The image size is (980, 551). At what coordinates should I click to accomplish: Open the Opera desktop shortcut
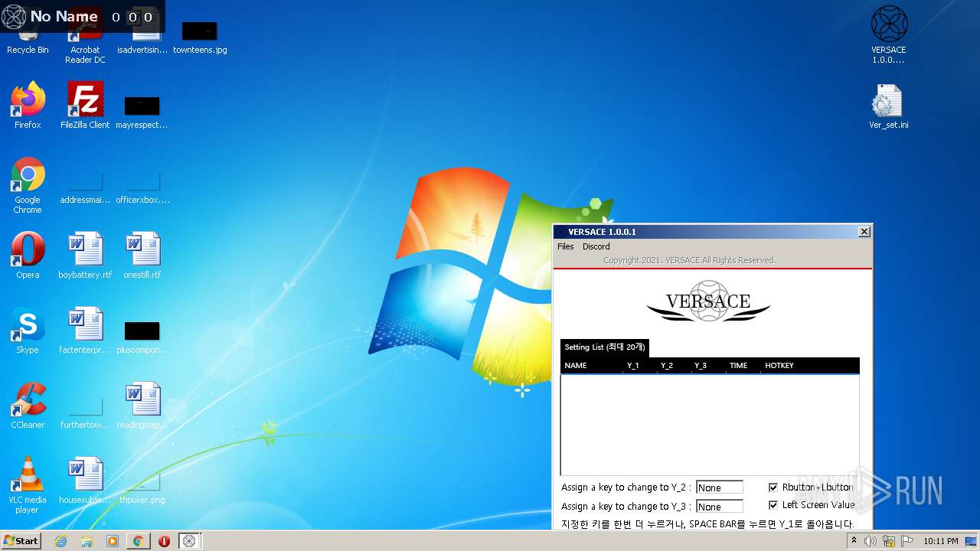coord(28,256)
